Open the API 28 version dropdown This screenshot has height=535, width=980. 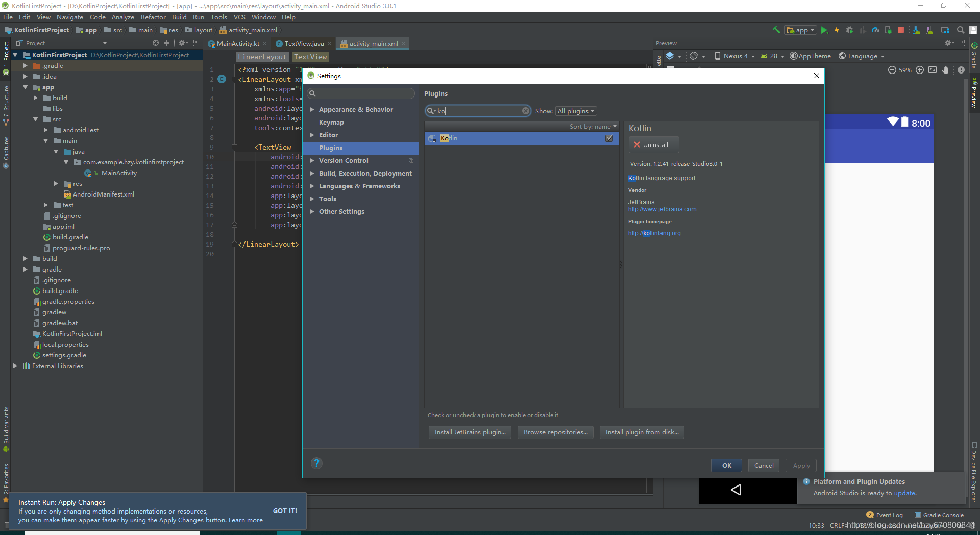point(772,56)
